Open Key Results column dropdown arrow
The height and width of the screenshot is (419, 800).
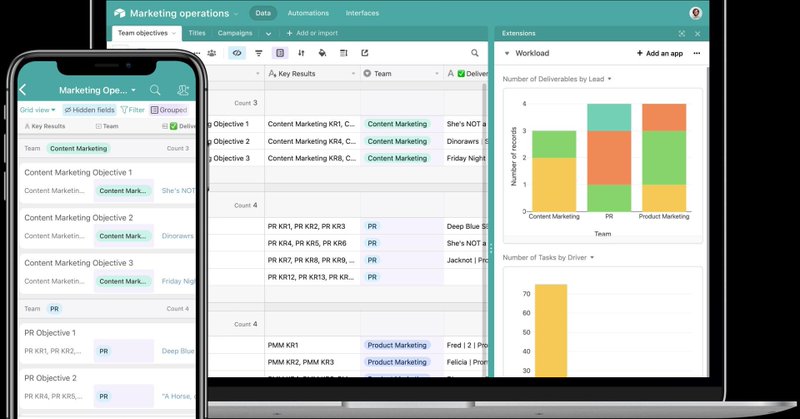(x=353, y=74)
